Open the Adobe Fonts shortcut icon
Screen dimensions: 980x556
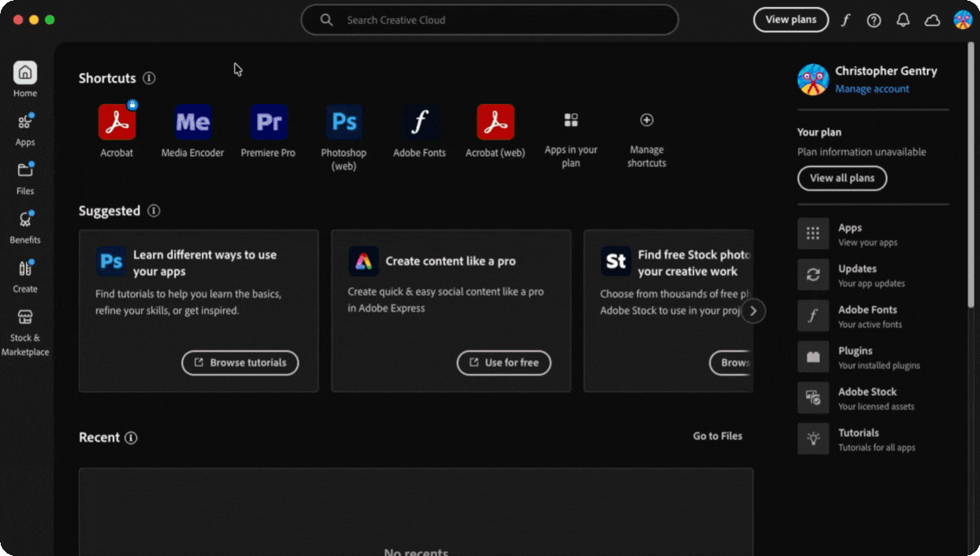pos(420,123)
